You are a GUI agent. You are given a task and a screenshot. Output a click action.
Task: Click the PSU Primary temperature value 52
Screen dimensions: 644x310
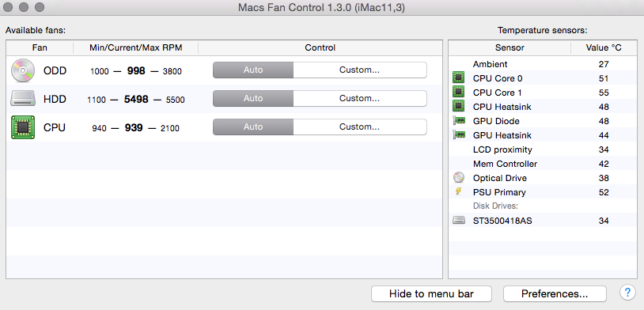tap(604, 192)
